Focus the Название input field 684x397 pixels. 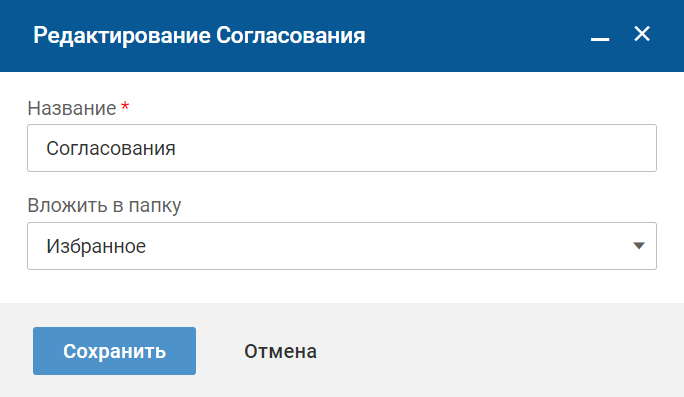click(342, 148)
